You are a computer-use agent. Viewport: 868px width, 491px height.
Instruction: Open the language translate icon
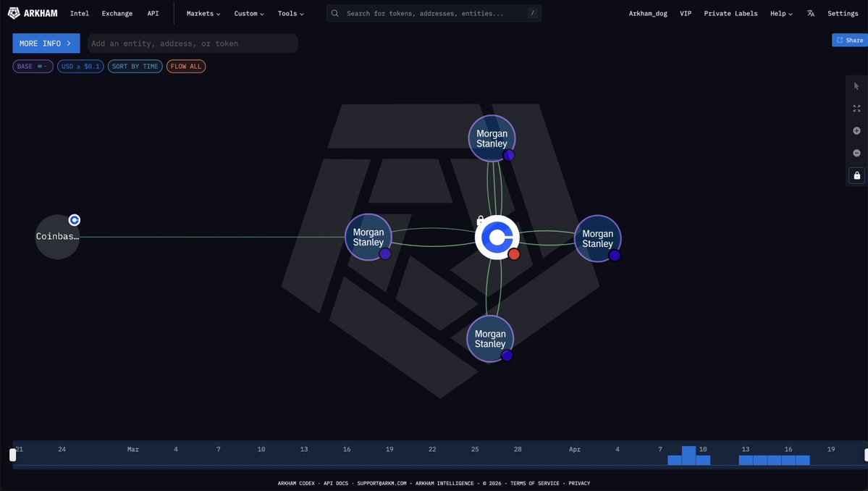pos(810,13)
